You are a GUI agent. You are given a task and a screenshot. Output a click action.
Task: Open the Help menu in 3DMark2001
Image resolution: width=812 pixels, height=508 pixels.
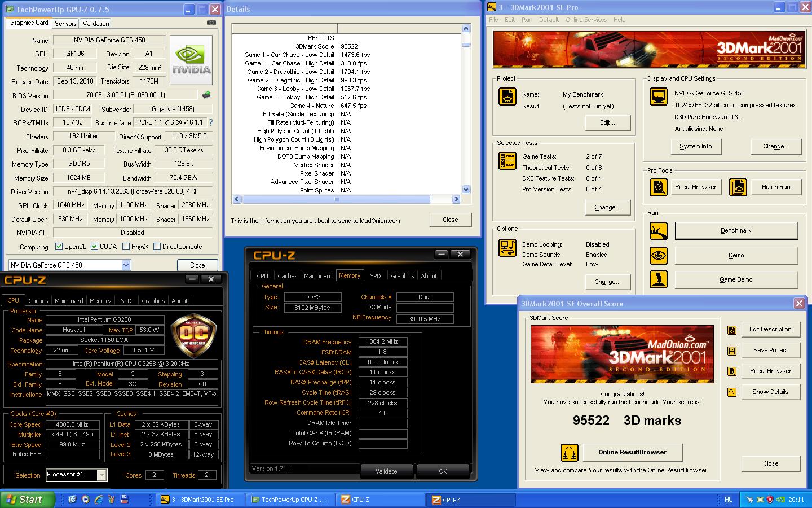[619, 20]
